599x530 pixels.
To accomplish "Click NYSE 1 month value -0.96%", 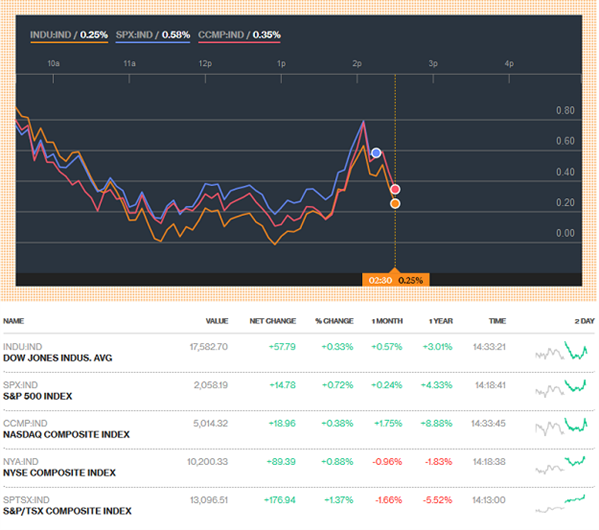I will [x=387, y=462].
